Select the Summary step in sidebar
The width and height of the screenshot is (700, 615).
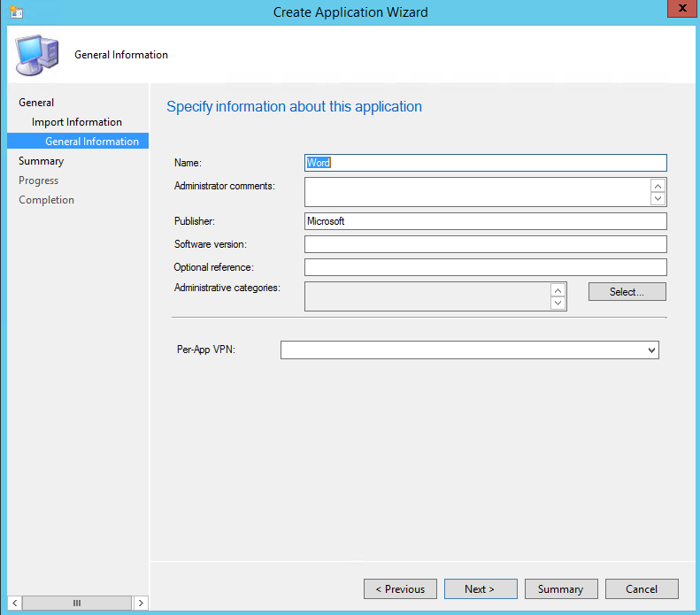click(41, 161)
